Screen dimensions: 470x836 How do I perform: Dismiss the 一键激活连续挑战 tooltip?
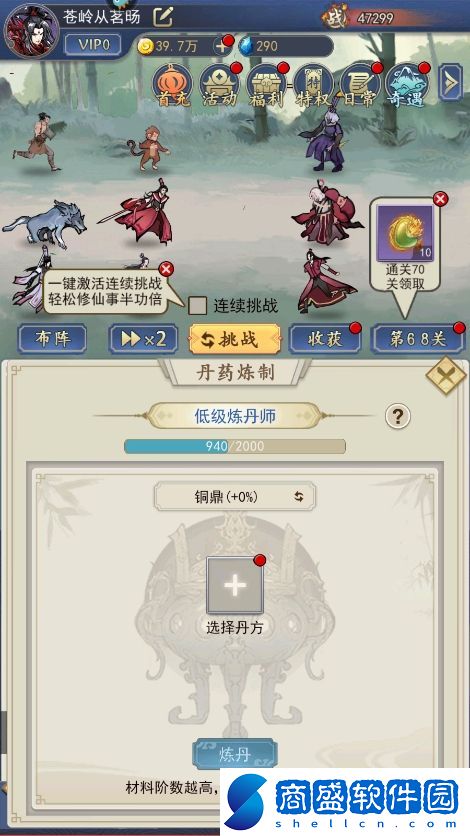point(166,268)
